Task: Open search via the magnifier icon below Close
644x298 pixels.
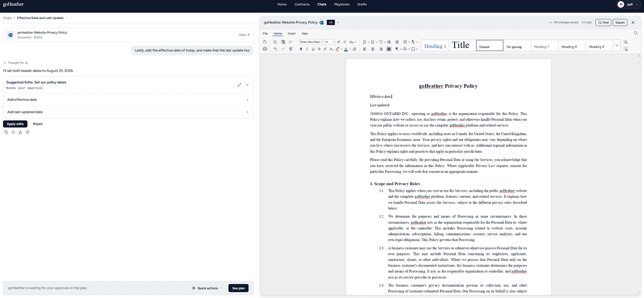Action: [635, 33]
